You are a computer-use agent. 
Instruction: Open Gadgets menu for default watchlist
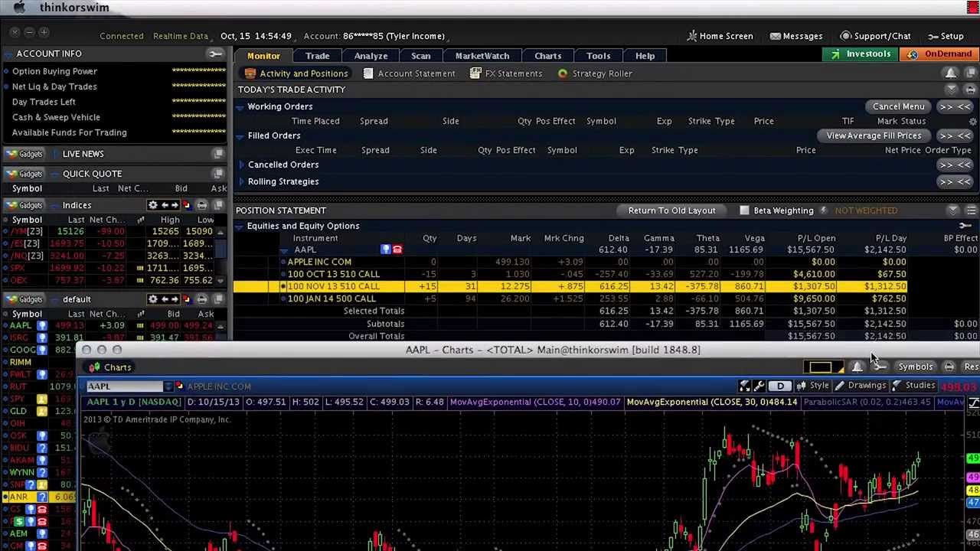coord(24,299)
